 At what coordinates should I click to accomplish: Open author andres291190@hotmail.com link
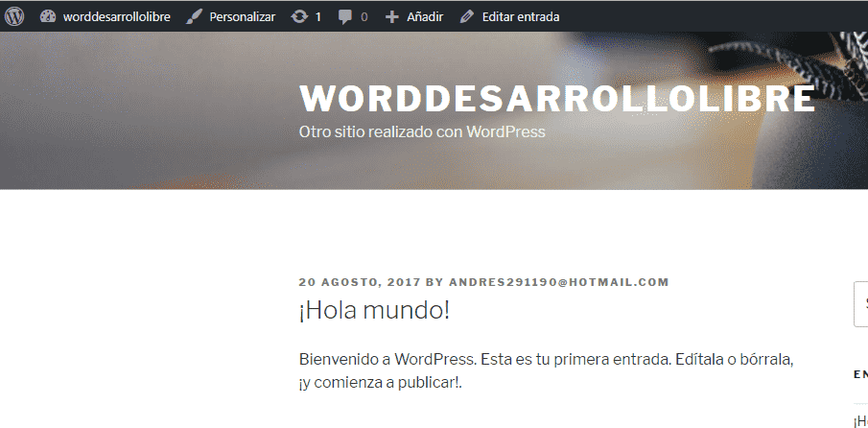pos(559,282)
